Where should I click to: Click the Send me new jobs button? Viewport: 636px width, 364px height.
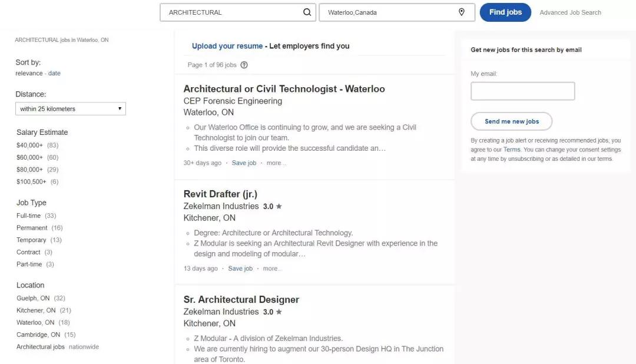pos(511,121)
